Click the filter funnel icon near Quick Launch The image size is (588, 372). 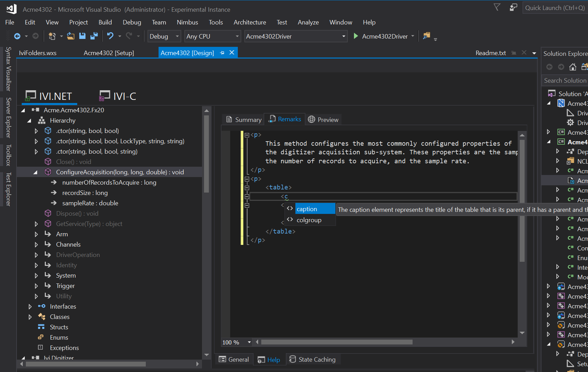[497, 7]
